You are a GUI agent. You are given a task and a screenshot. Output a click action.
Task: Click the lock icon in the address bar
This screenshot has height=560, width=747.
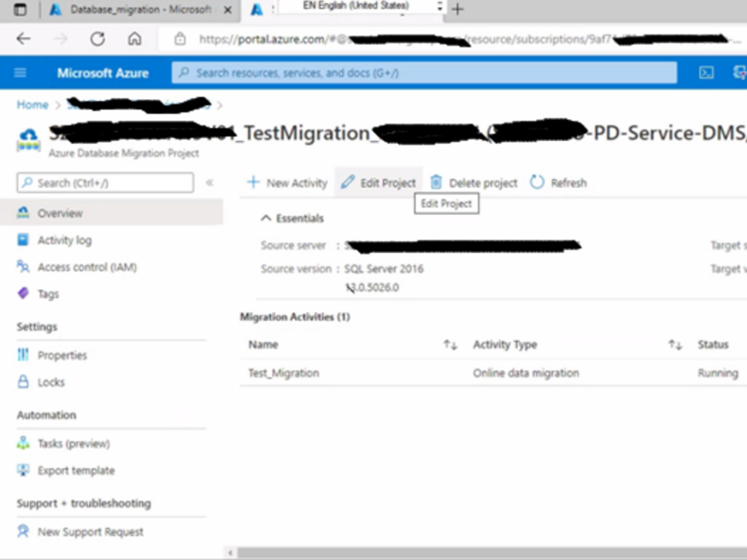pos(179,39)
